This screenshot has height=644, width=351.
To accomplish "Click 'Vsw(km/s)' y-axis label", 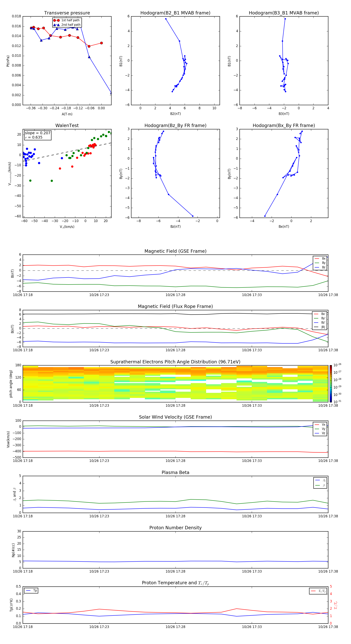I will [x=8, y=439].
